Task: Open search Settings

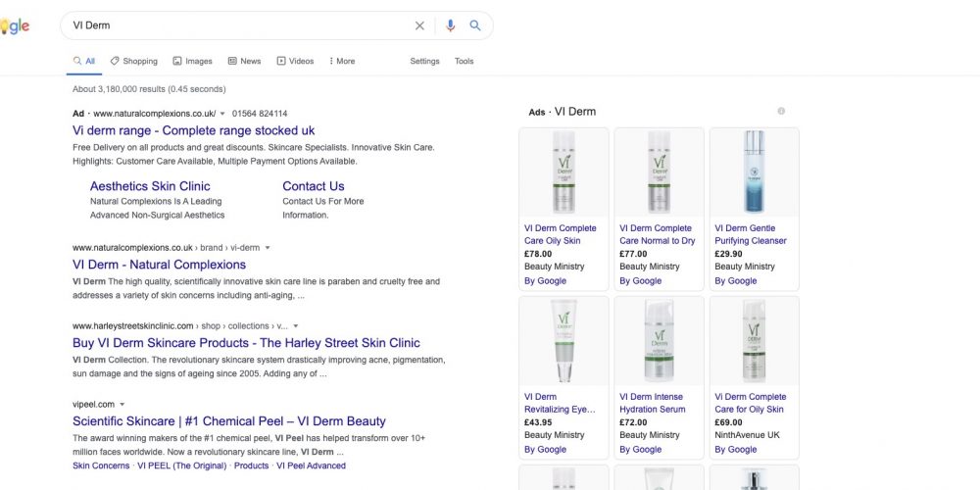Action: click(x=424, y=61)
